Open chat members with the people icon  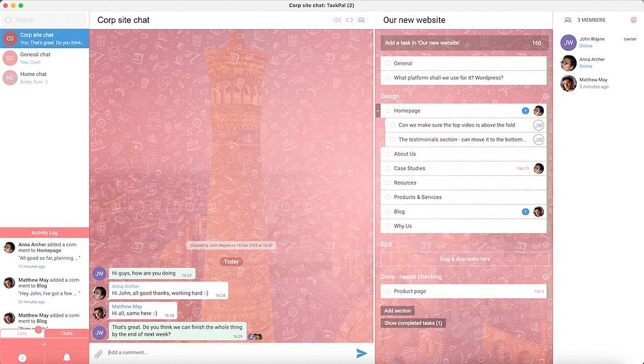point(361,20)
